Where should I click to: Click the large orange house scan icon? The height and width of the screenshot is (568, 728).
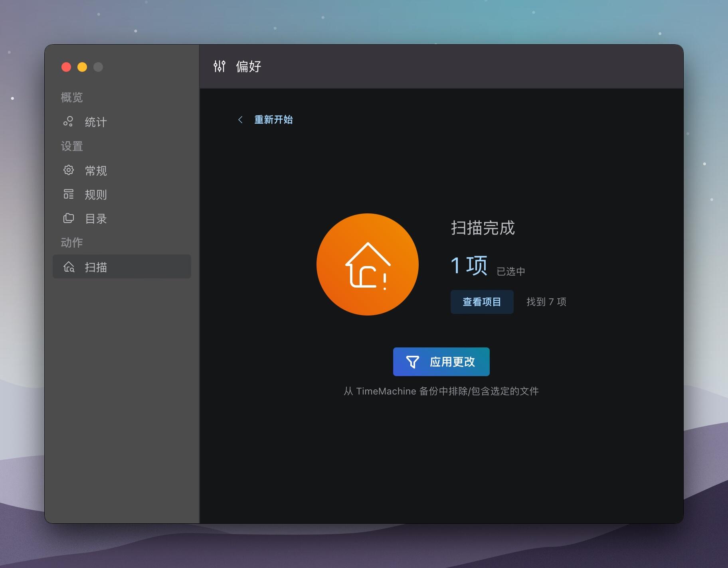[x=367, y=264]
